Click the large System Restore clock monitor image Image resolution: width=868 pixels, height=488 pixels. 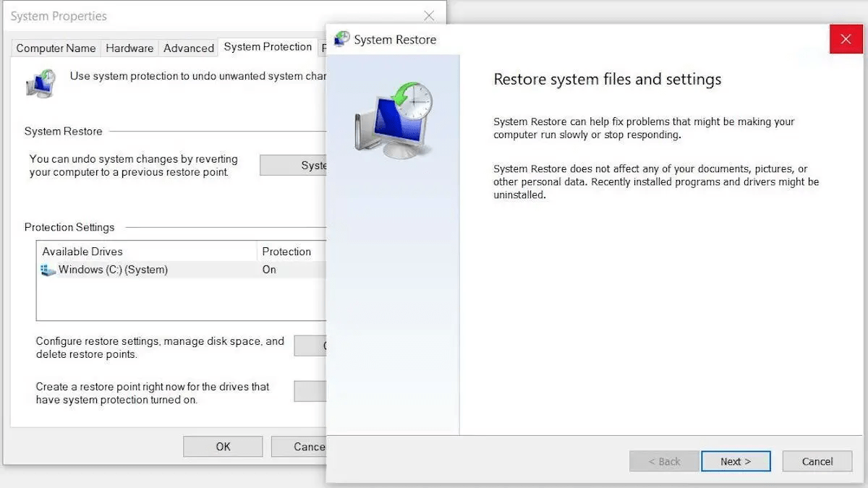pyautogui.click(x=393, y=119)
